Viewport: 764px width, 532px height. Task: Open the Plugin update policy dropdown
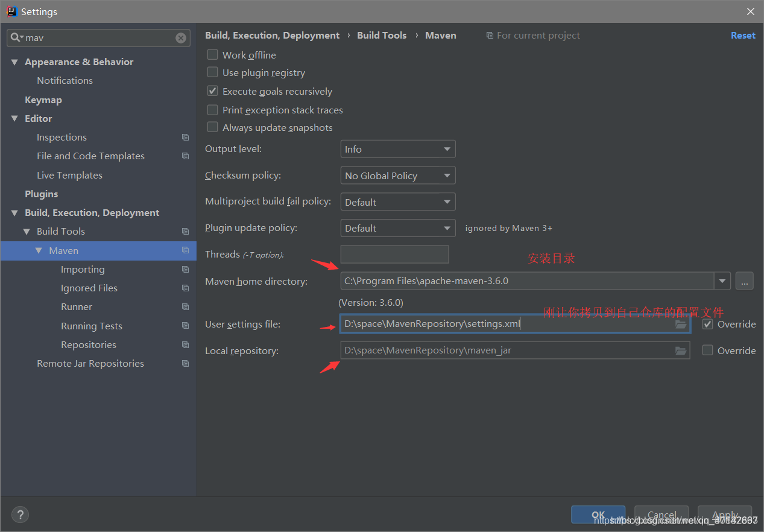click(x=398, y=228)
